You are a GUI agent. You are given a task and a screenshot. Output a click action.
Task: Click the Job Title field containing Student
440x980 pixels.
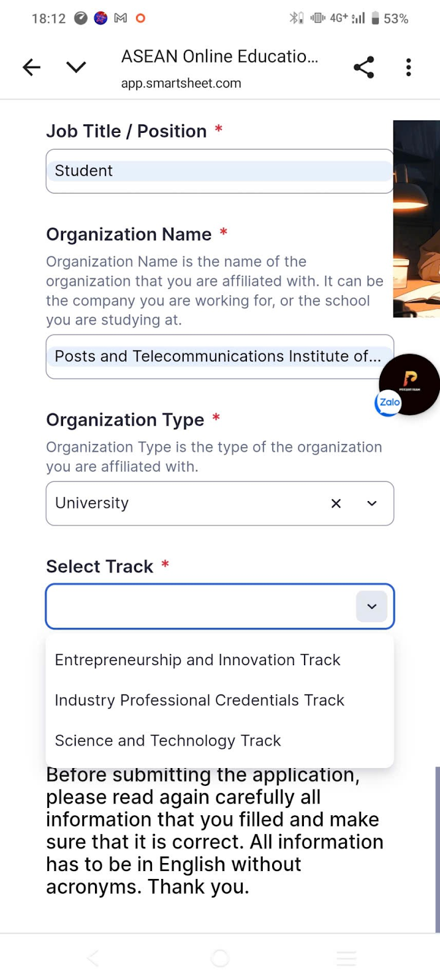tap(219, 171)
